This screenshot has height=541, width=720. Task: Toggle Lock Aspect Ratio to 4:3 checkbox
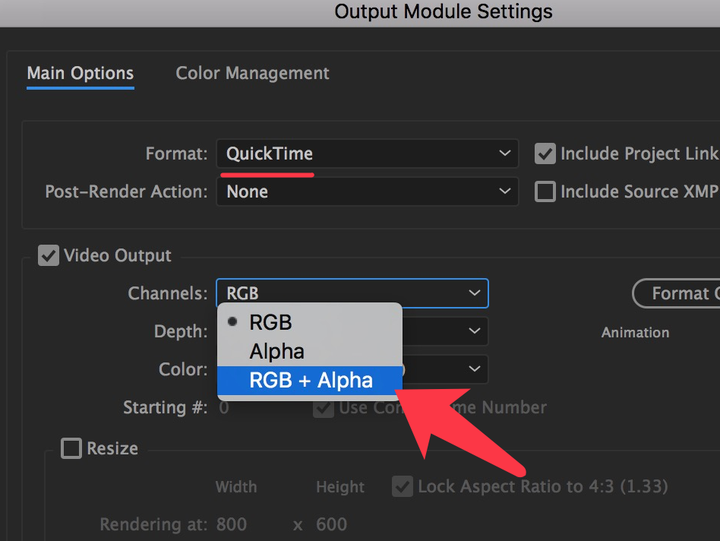402,486
